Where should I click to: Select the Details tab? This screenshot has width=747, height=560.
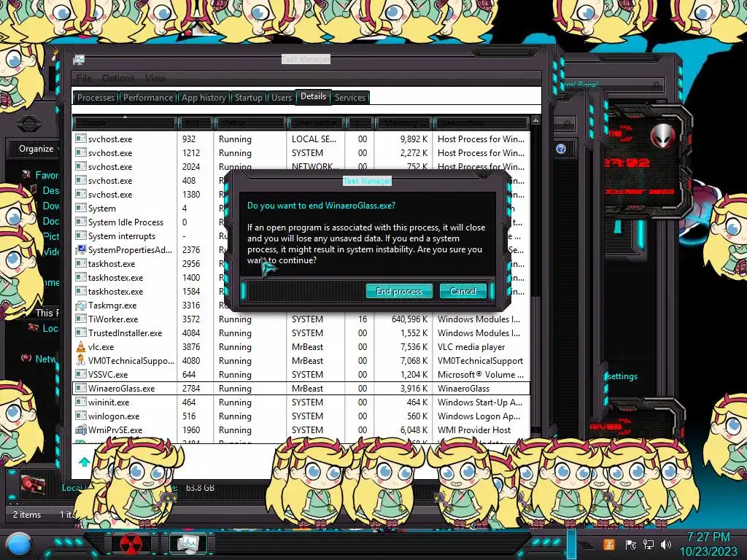pyautogui.click(x=313, y=96)
